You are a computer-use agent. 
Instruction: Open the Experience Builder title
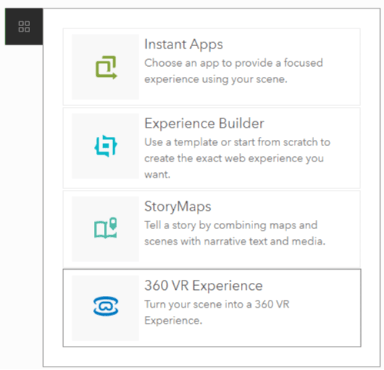click(204, 123)
